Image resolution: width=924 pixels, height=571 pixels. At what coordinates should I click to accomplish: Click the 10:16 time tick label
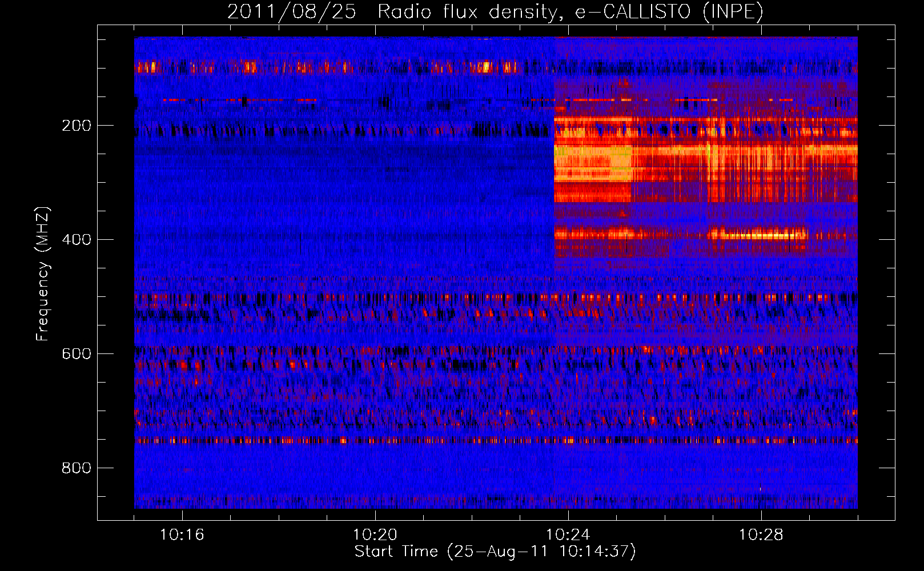pyautogui.click(x=182, y=535)
